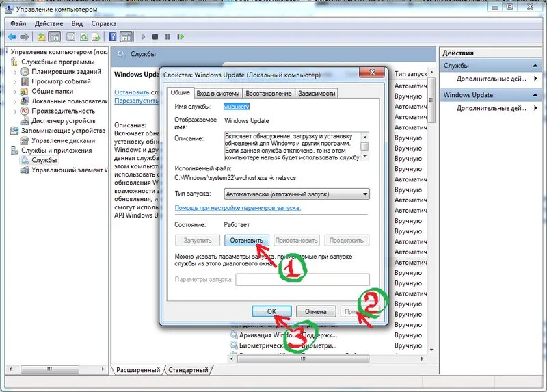
Task: Expand the Планировщик заданий tree node
Action: [x=14, y=73]
